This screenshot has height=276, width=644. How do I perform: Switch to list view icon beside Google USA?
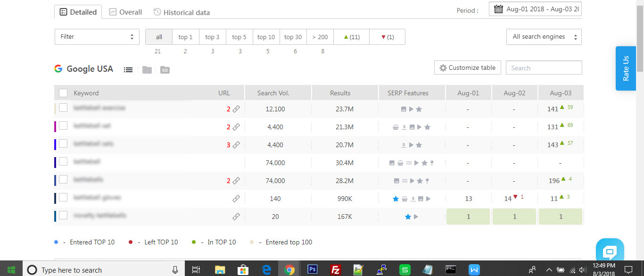click(128, 70)
